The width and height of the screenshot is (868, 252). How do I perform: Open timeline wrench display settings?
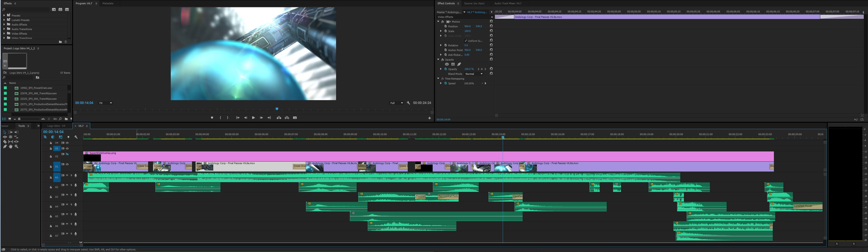click(76, 137)
